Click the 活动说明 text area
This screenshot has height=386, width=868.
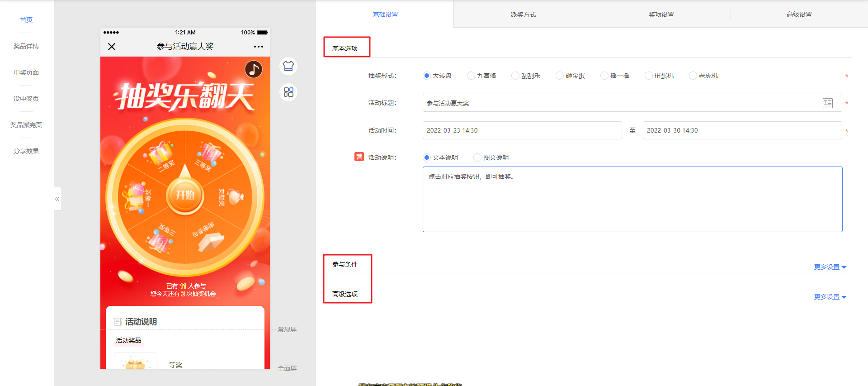pos(632,200)
